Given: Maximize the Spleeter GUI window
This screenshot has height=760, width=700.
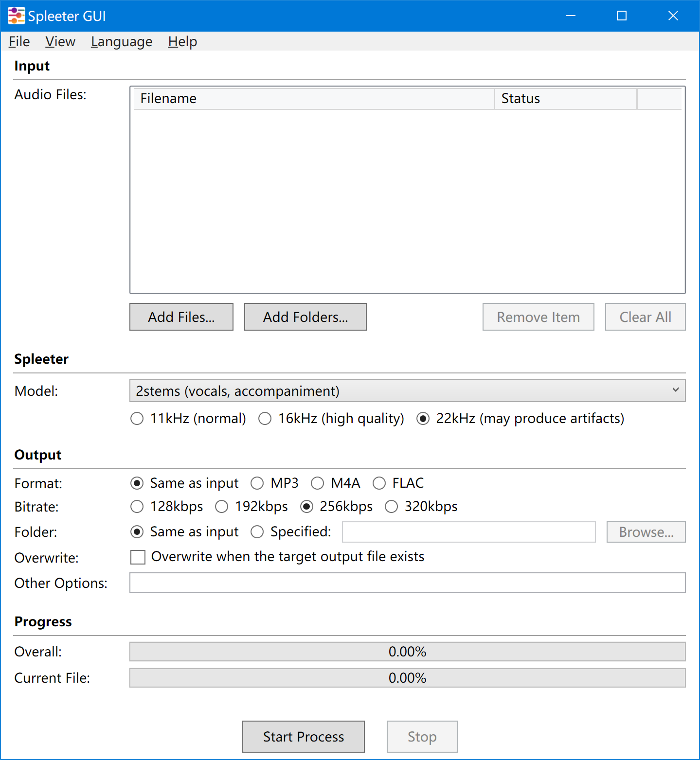Looking at the screenshot, I should coord(622,16).
